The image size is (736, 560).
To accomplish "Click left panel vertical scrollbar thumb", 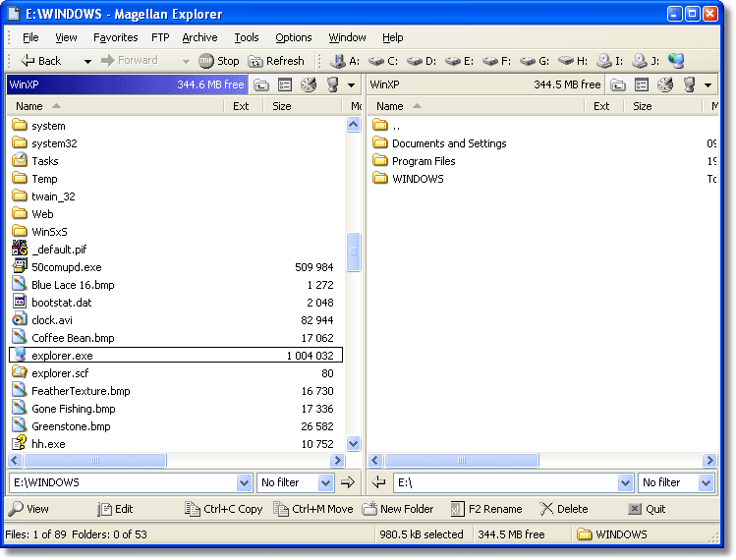I will point(354,252).
